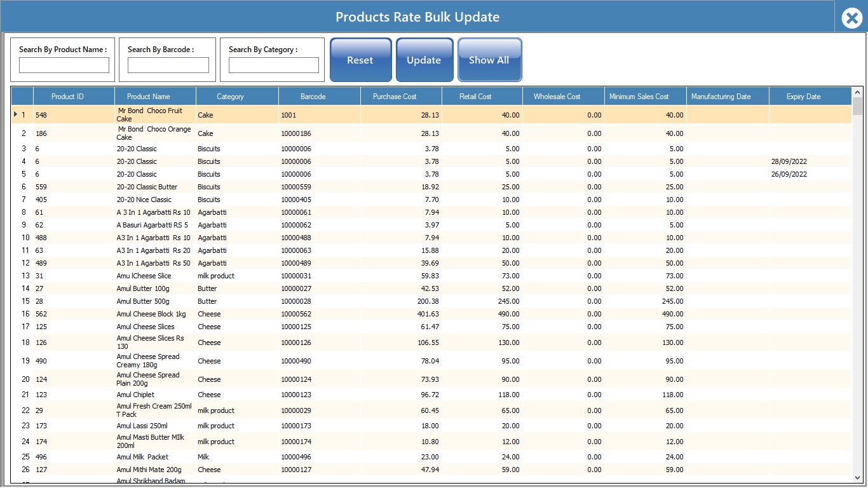Viewport: 868px width, 488px height.
Task: Select the Search By Category text field
Action: pos(273,65)
